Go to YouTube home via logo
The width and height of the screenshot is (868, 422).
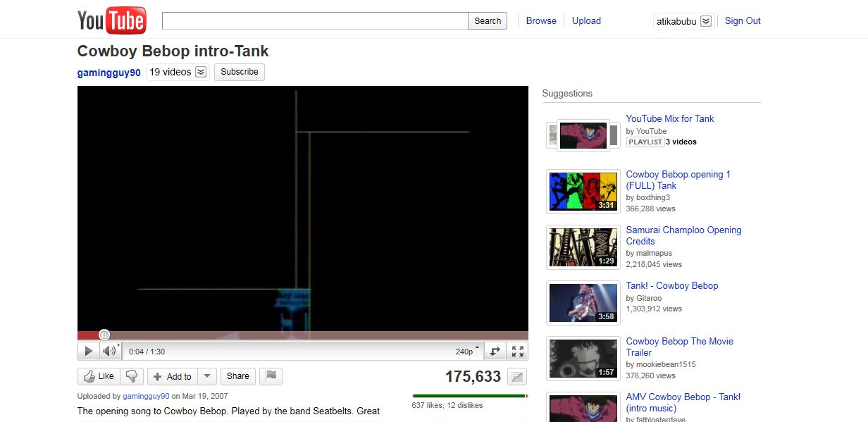(x=111, y=21)
